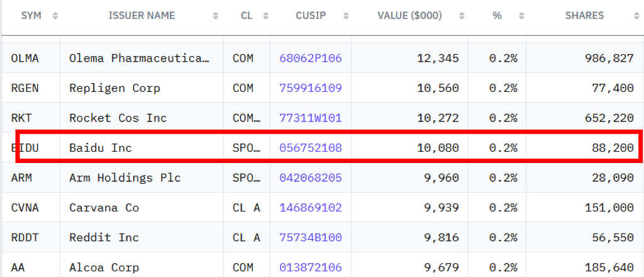Click issuer name Alcoa Corp
Image resolution: width=644 pixels, height=277 pixels.
[104, 268]
